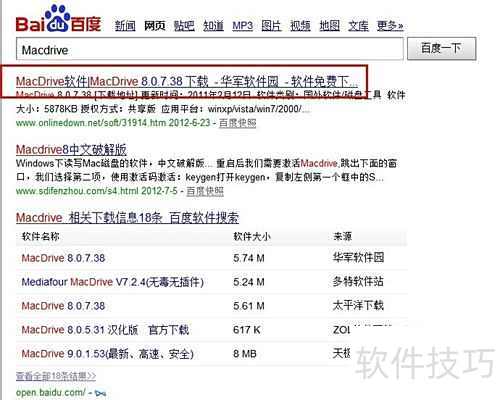Image resolution: width=500 pixels, height=400 pixels.
Task: Open the 新闻 news tab
Action: [x=125, y=25]
